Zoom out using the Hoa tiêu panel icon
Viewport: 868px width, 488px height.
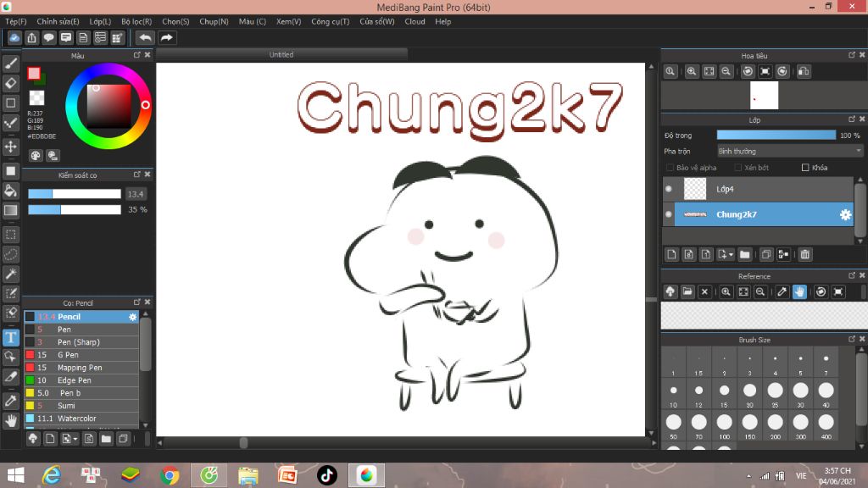click(726, 71)
